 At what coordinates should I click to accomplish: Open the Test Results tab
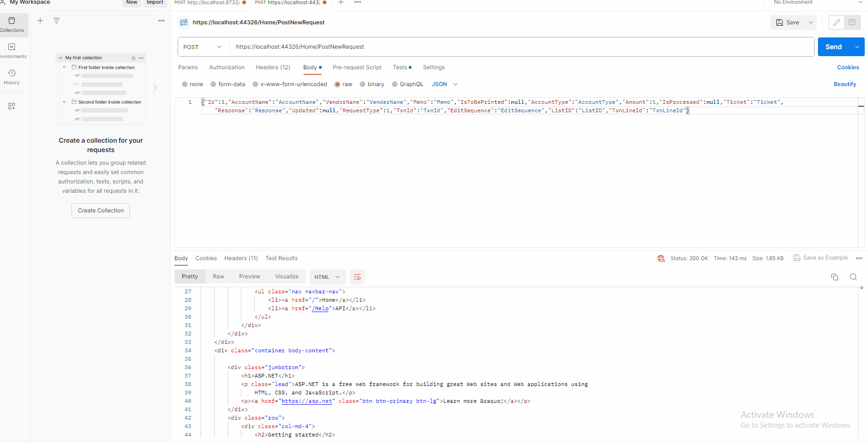coord(282,258)
